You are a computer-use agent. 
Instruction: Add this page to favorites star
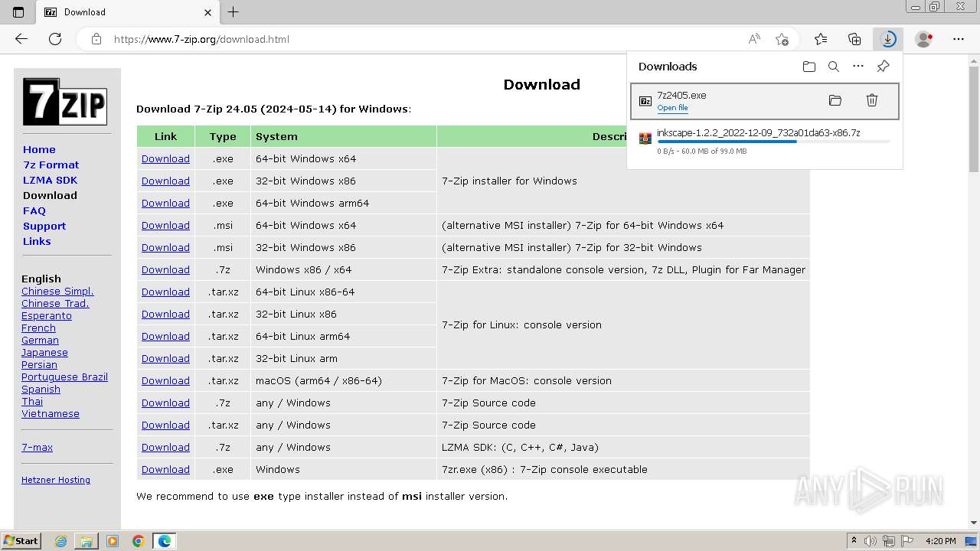point(782,39)
